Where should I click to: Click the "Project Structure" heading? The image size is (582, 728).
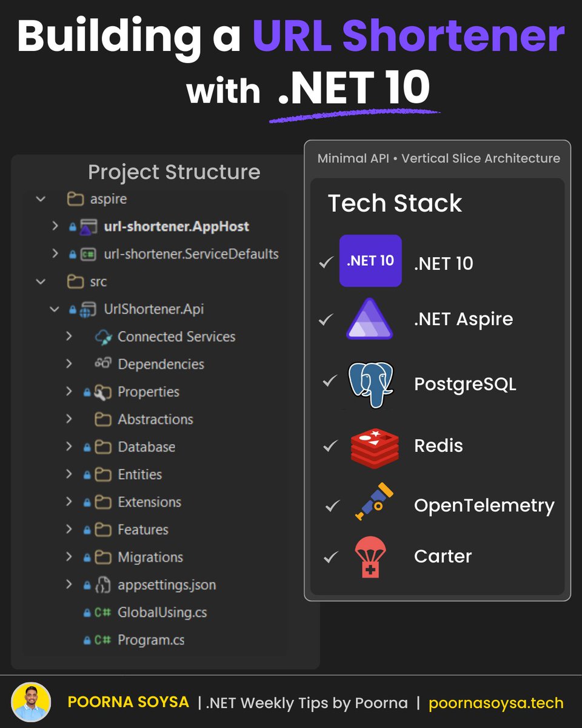[x=174, y=172]
